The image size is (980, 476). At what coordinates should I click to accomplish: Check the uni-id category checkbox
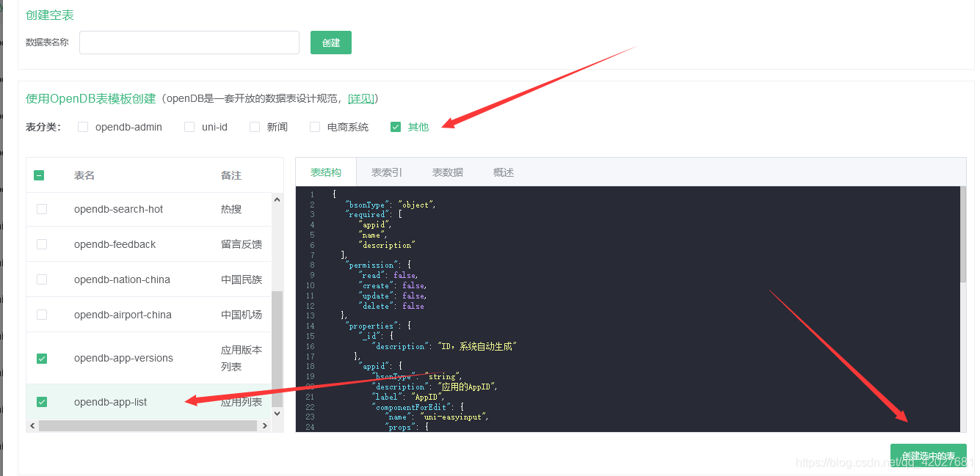tap(189, 127)
